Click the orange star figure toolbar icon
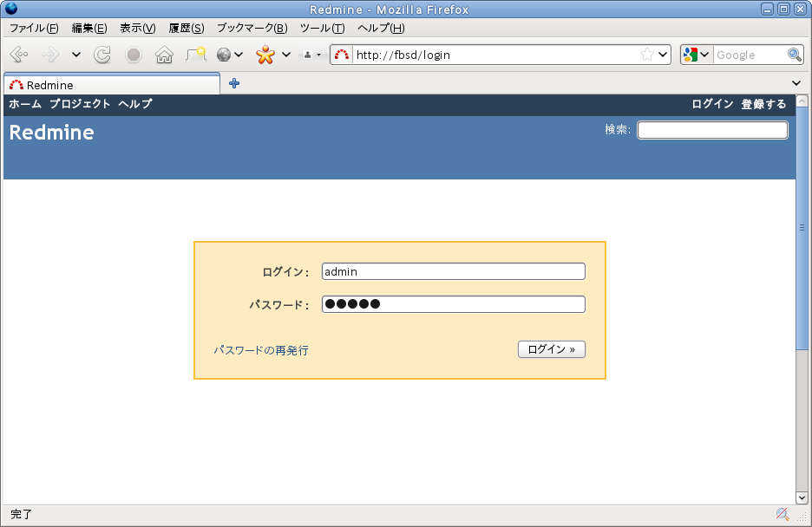Viewport: 812px width, 527px height. [265, 55]
